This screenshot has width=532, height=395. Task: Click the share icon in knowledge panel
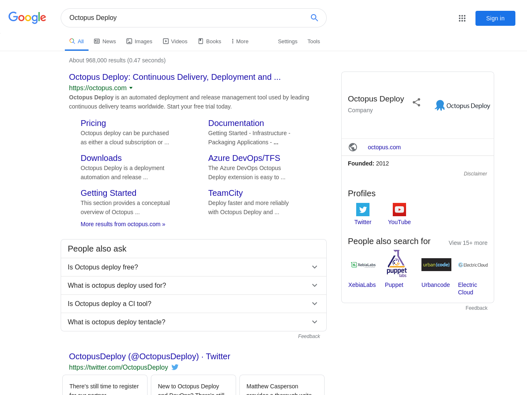416,102
